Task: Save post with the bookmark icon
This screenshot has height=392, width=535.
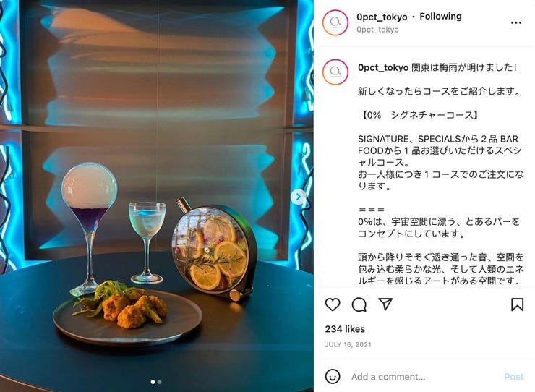Action: tap(517, 304)
